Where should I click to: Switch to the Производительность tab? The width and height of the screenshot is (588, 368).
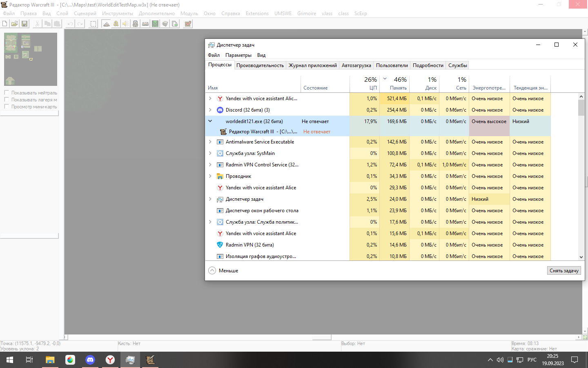pos(260,65)
